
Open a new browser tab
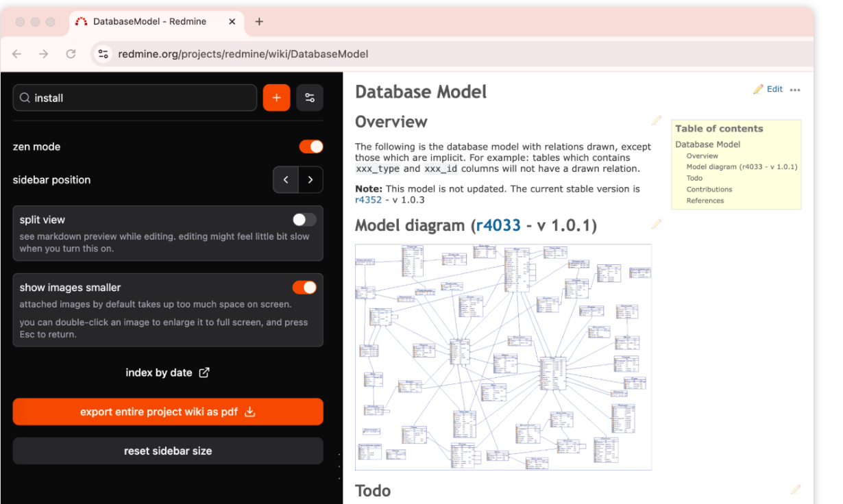[259, 21]
